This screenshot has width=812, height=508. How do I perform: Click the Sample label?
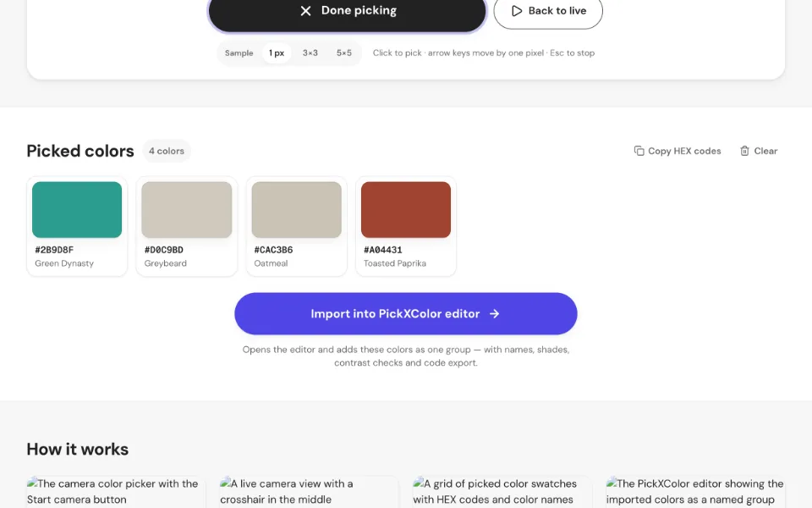[239, 52]
